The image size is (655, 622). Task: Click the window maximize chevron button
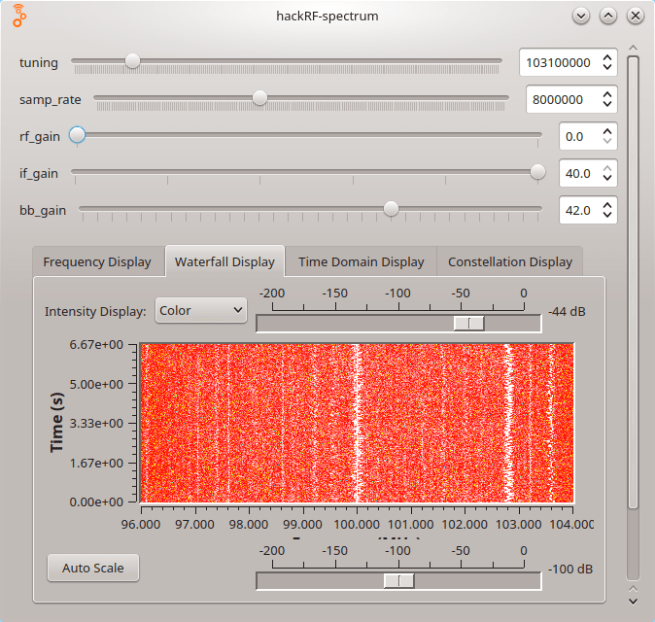(x=608, y=16)
